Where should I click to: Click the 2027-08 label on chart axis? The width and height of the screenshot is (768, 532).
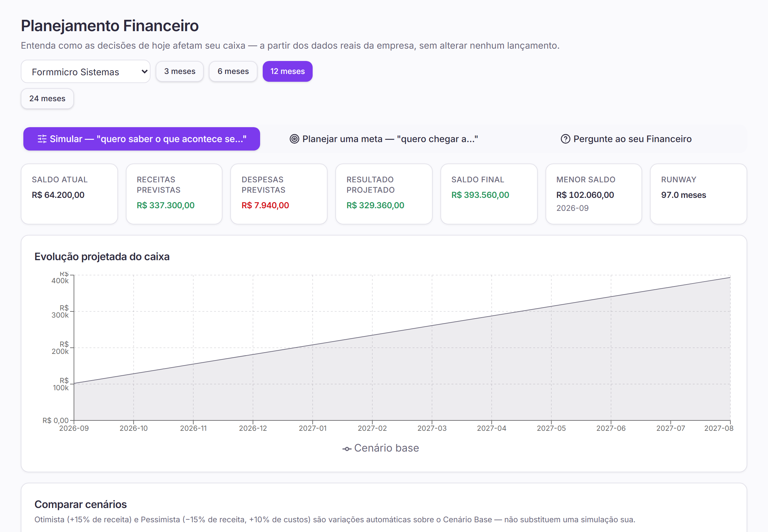coord(719,428)
